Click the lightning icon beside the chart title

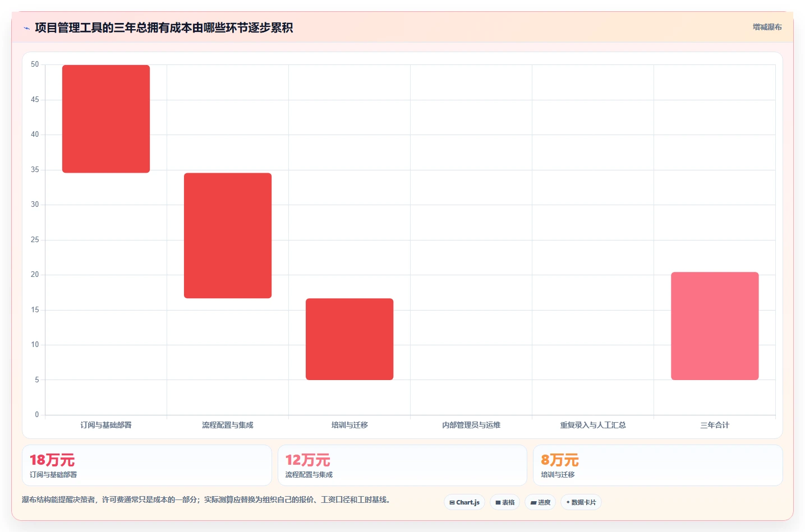coord(26,28)
